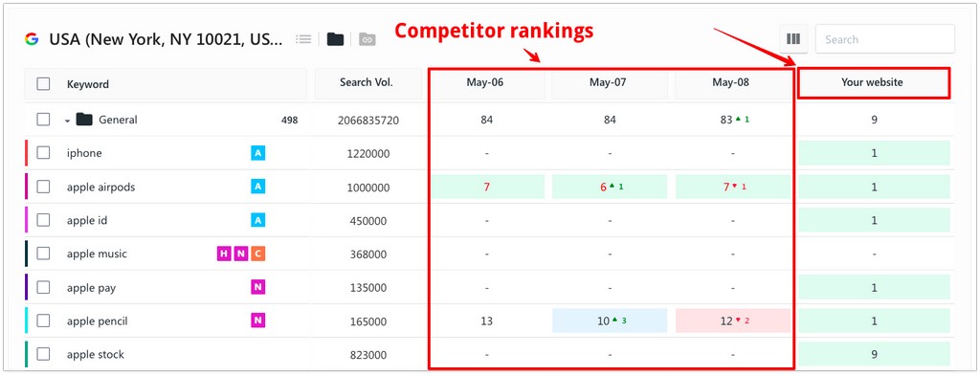Viewport: 980px width, 376px height.
Task: Select the apple id checkbox
Action: (43, 220)
